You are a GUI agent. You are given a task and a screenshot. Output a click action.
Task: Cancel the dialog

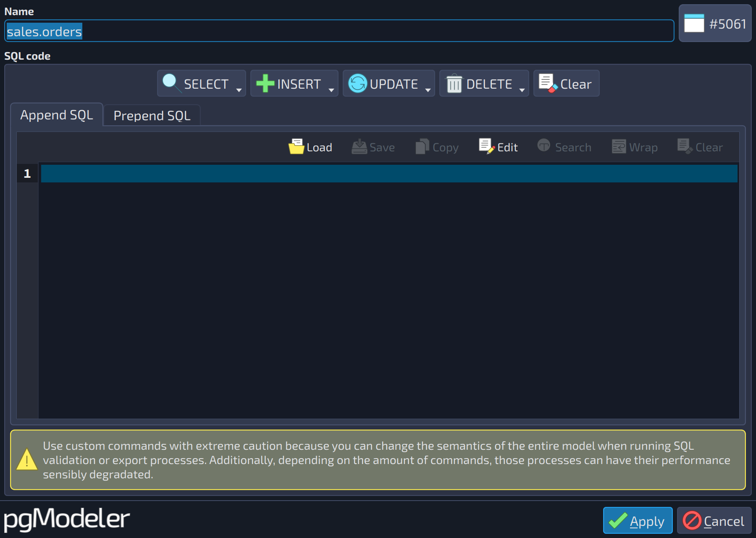pos(714,520)
